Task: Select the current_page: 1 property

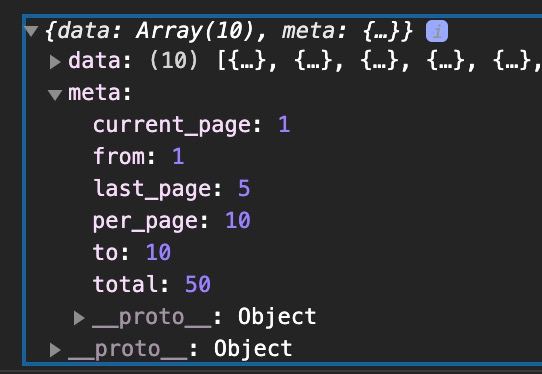Action: point(191,125)
